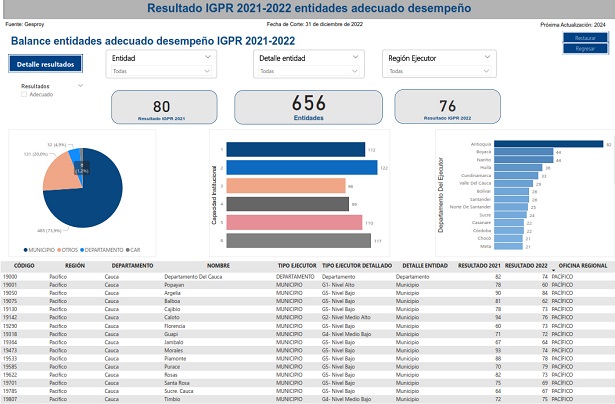The width and height of the screenshot is (615, 404).
Task: Click the Boyacá bar in department chart
Action: coord(524,152)
